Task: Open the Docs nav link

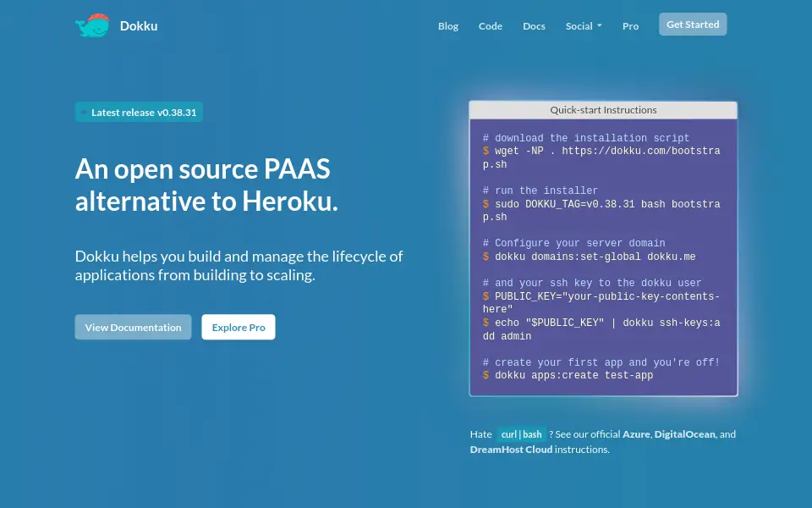Action: (534, 26)
